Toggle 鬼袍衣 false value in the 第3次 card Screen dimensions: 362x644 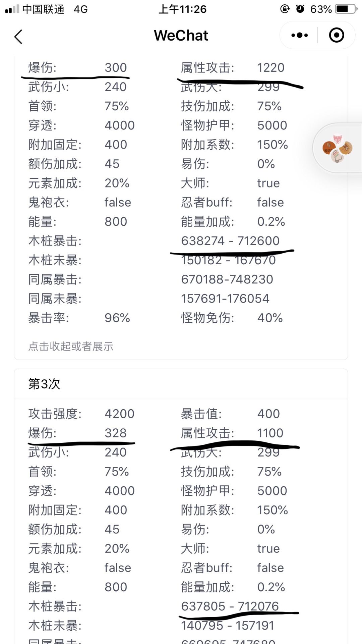coord(118,568)
